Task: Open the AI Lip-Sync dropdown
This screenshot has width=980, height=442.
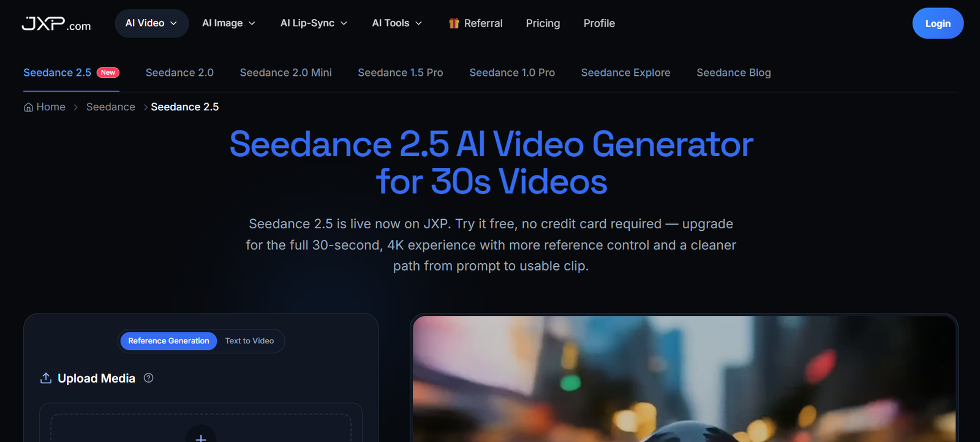Action: pos(314,23)
